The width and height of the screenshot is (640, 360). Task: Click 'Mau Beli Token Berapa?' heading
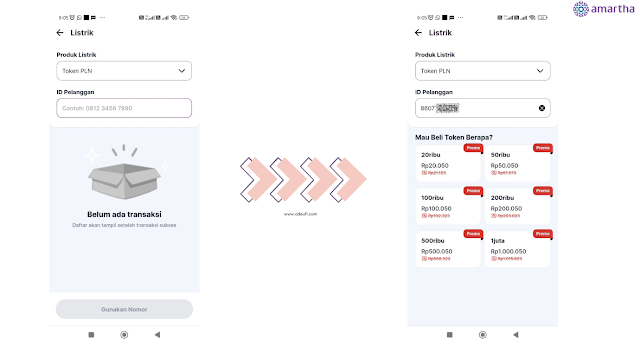click(x=454, y=138)
